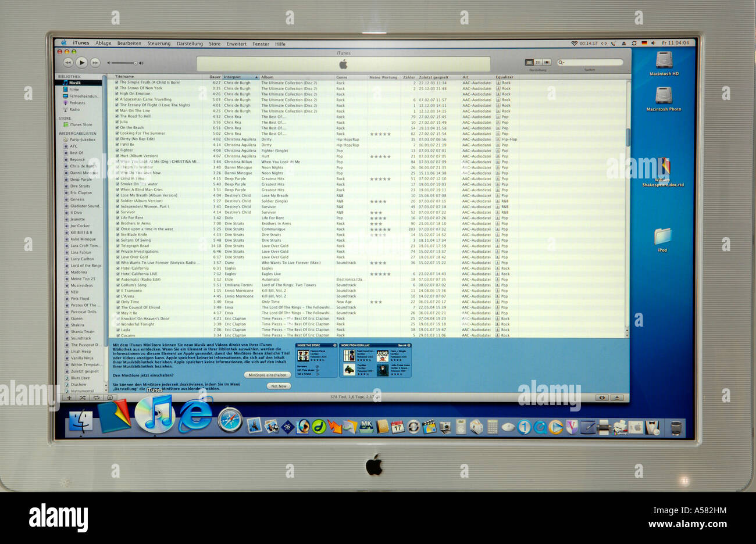Click the next track button
This screenshot has height=544, width=756.
[x=95, y=62]
